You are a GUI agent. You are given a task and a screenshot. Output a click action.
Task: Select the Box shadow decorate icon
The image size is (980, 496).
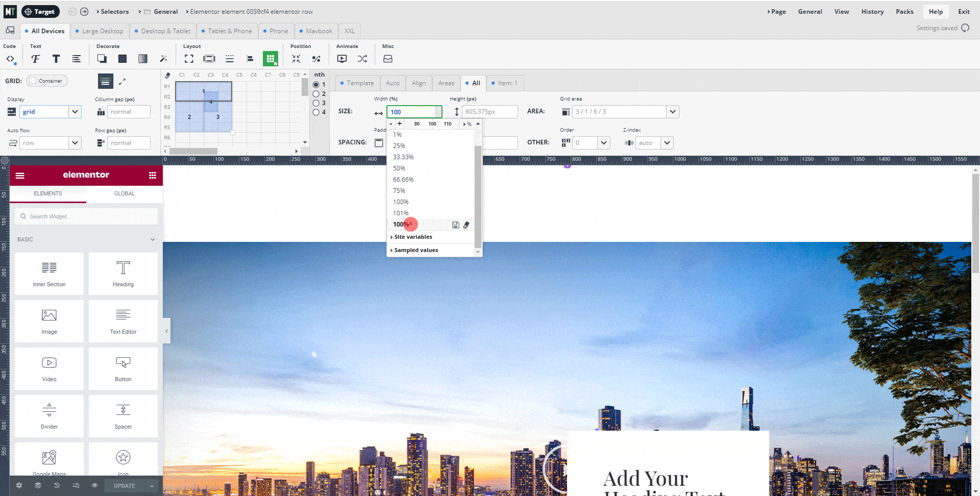pyautogui.click(x=102, y=59)
